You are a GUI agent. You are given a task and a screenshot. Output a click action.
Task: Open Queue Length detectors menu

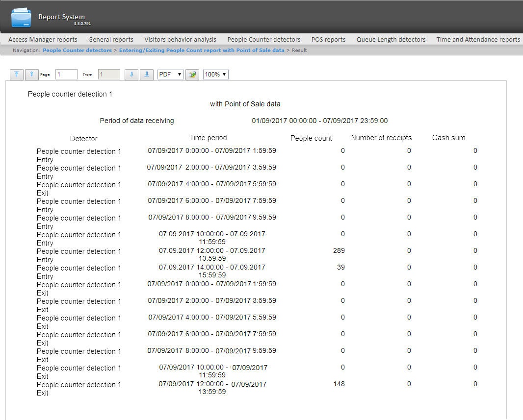(391, 39)
